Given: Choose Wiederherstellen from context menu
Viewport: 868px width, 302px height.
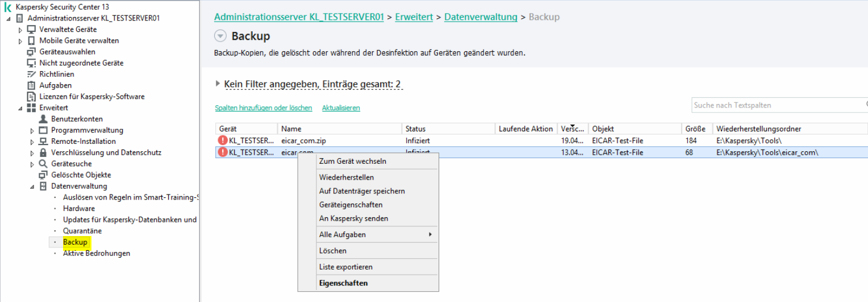Looking at the screenshot, I should point(347,177).
